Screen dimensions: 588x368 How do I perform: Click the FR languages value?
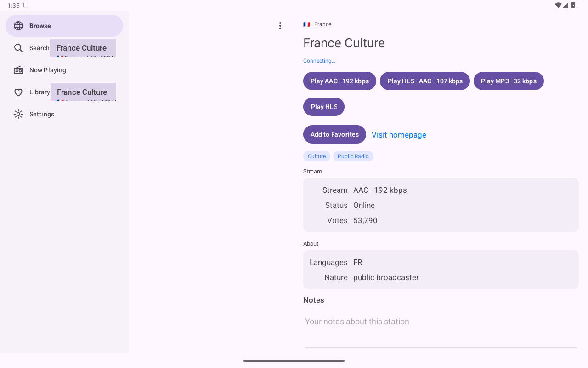[x=358, y=262]
